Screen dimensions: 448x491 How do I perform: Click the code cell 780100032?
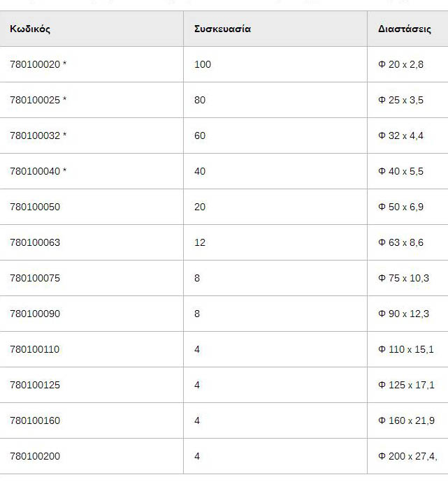pos(35,135)
